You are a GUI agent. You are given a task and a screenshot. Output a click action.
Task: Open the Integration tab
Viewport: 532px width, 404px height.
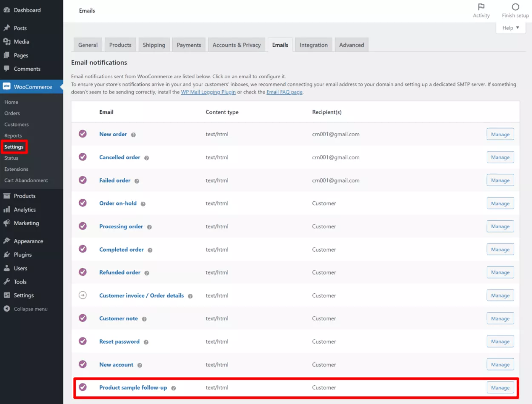pos(314,45)
